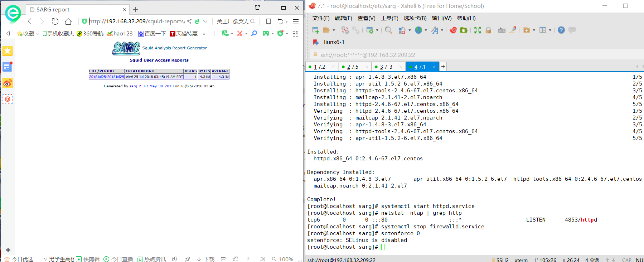Open the extensions grid icon
This screenshot has height=262, width=644.
tap(295, 33)
